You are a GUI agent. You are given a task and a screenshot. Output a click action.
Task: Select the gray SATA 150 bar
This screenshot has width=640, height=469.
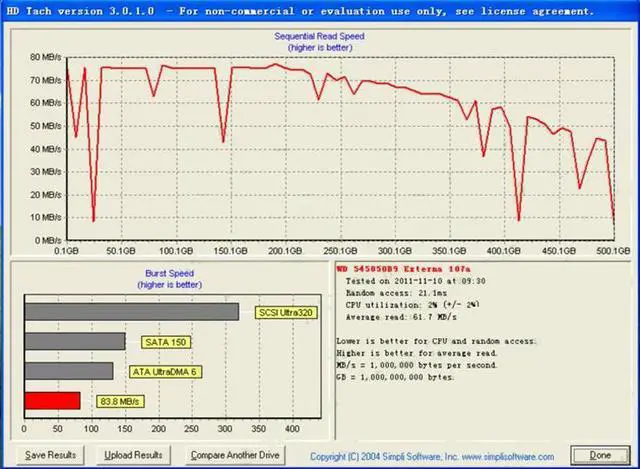(73, 342)
